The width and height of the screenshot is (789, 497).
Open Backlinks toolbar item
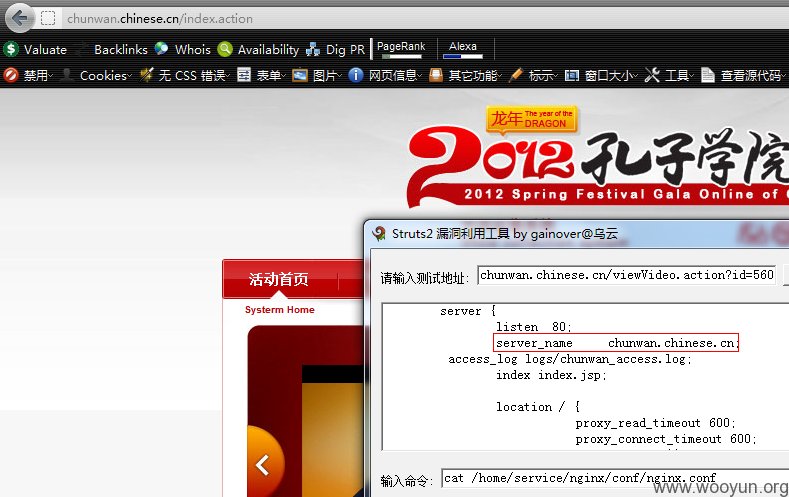pos(121,49)
